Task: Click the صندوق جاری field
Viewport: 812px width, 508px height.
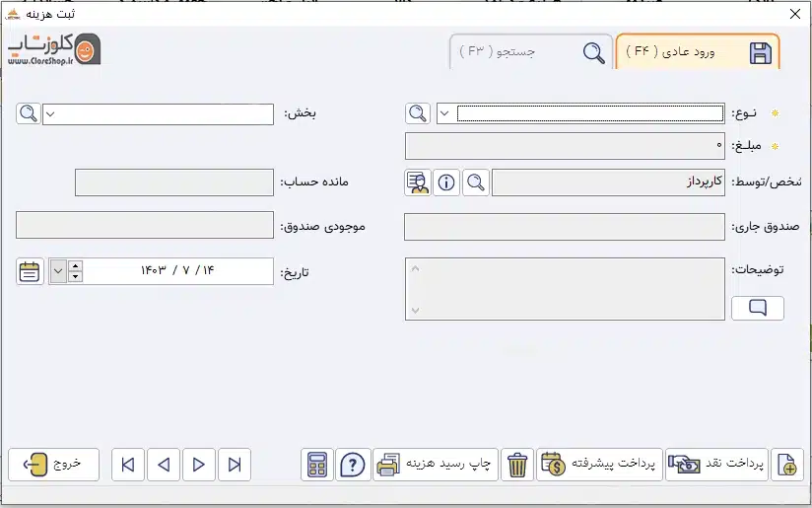Action: [x=565, y=227]
